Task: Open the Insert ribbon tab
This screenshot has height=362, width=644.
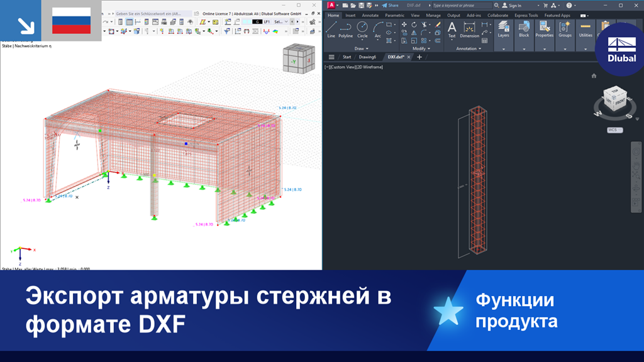Action: [x=350, y=15]
